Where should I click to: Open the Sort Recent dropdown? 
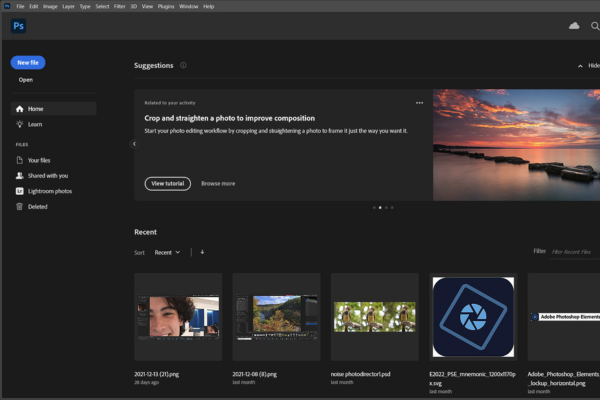(167, 252)
